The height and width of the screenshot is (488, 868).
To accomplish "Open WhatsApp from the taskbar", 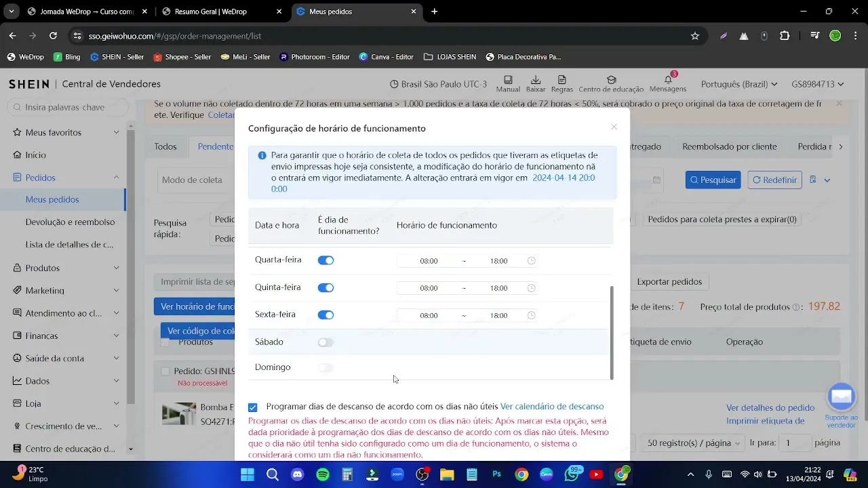I will coord(572,474).
